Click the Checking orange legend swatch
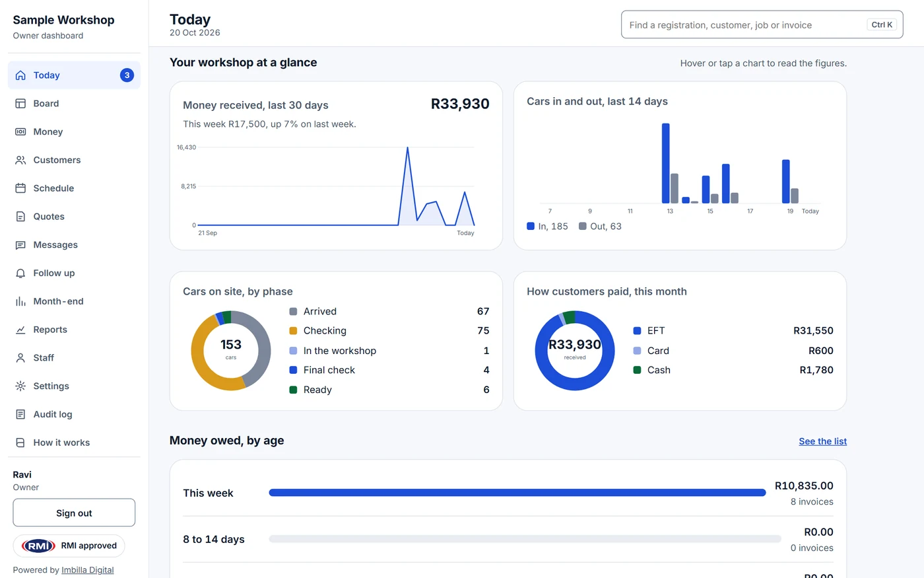 click(293, 331)
